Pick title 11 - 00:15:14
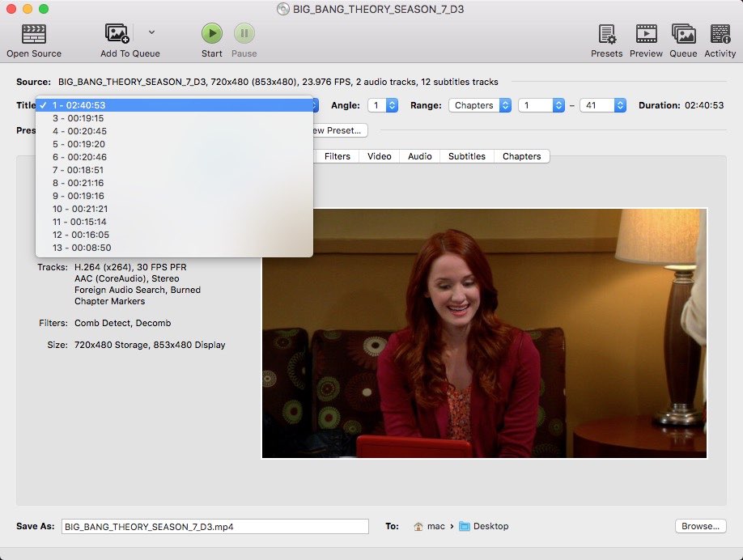 pyautogui.click(x=174, y=222)
